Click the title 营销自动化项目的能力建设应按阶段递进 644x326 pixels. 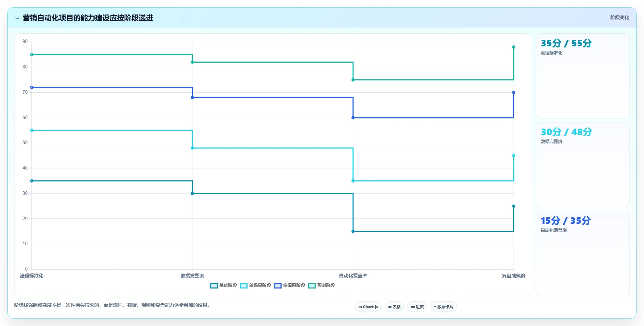(88, 18)
